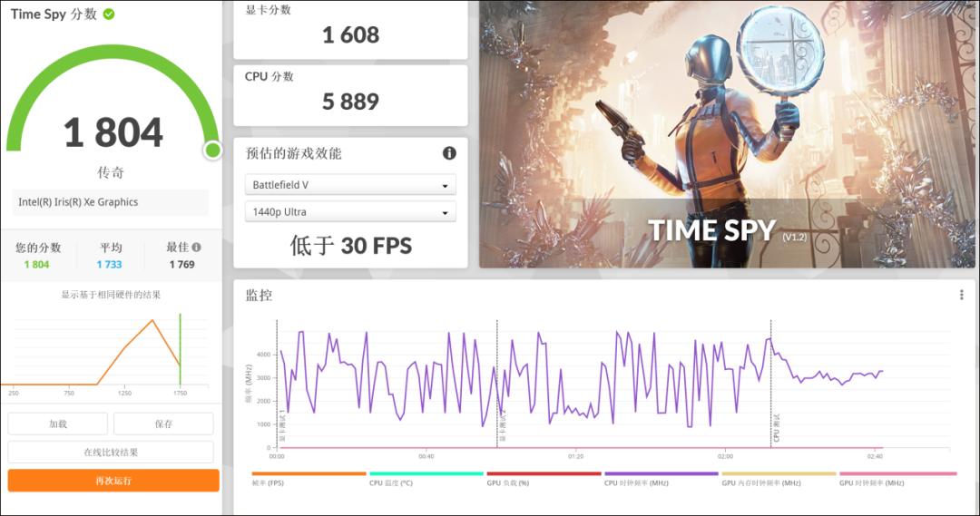Click the 保存 button
The height and width of the screenshot is (516, 980).
pyautogui.click(x=163, y=424)
